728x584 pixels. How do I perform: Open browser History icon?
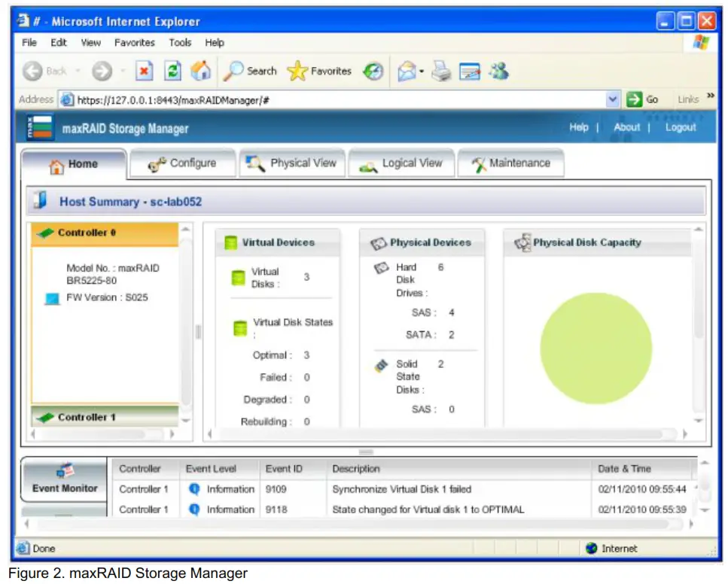pos(373,71)
